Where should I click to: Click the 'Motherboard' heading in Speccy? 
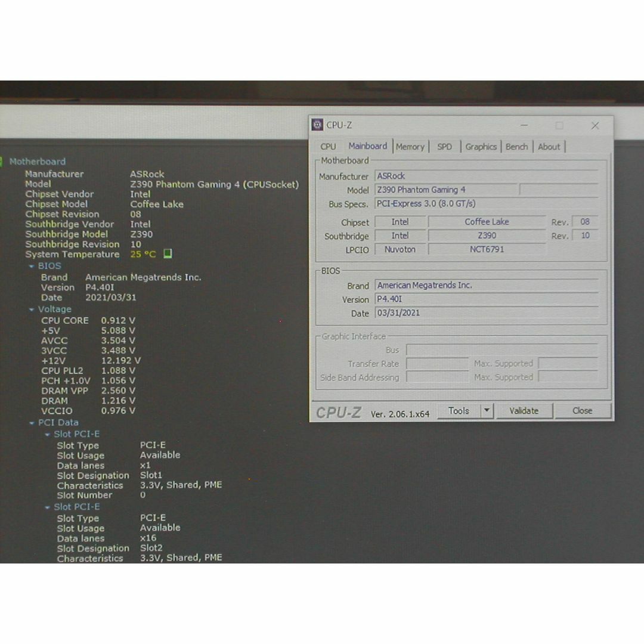(x=38, y=162)
